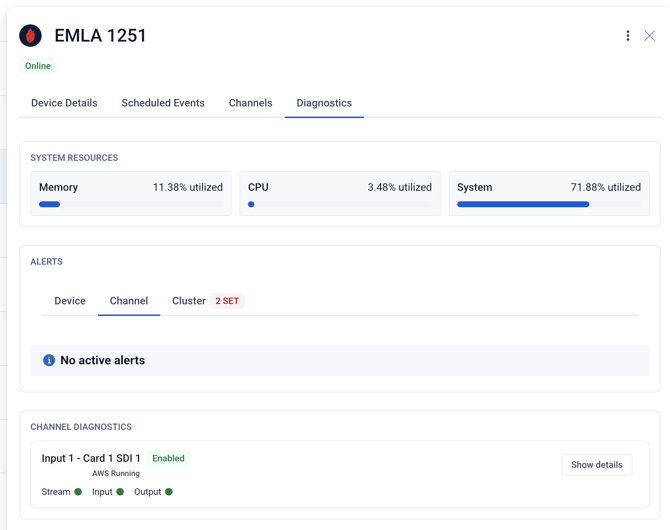Click the Input 1 - Card 1 SDI 1 label
670x530 pixels.
pos(91,458)
